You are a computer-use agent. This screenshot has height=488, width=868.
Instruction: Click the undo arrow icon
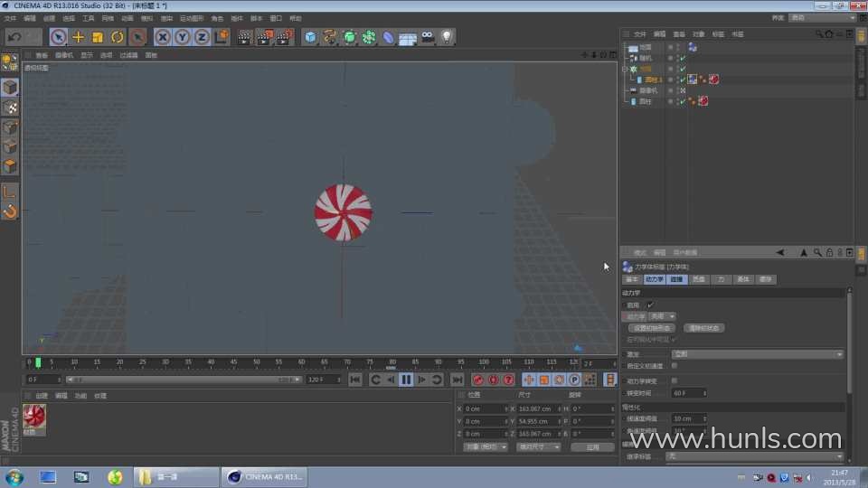pyautogui.click(x=14, y=37)
